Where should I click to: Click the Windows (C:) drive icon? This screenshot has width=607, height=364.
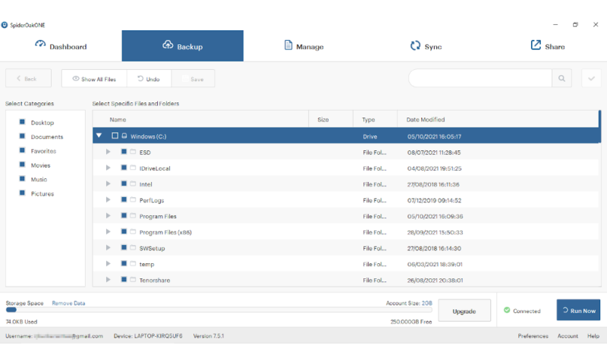pyautogui.click(x=124, y=136)
